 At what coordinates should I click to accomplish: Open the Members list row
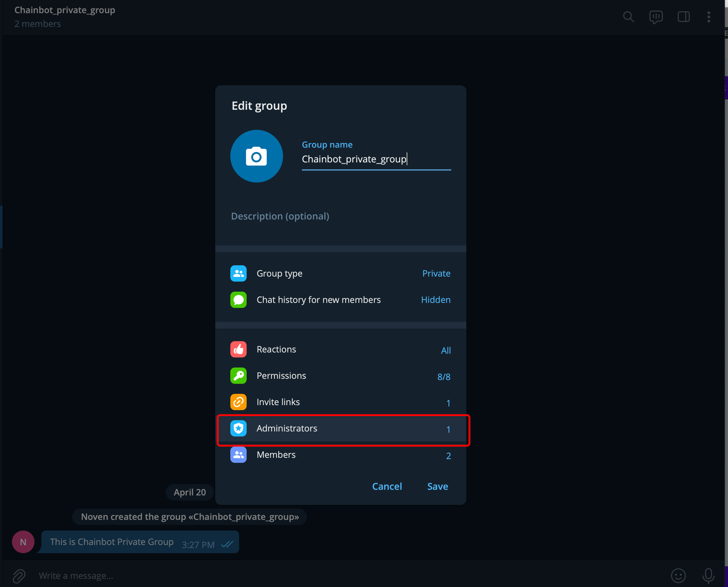tap(340, 455)
